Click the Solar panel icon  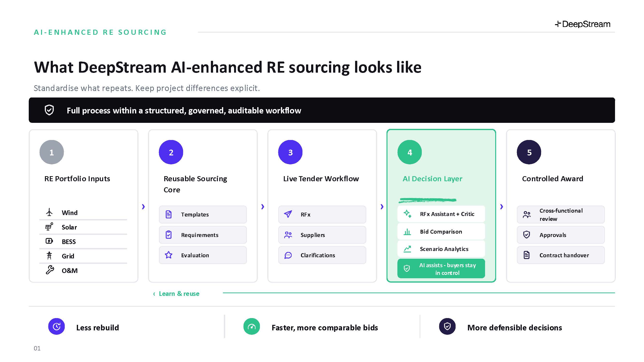point(49,226)
